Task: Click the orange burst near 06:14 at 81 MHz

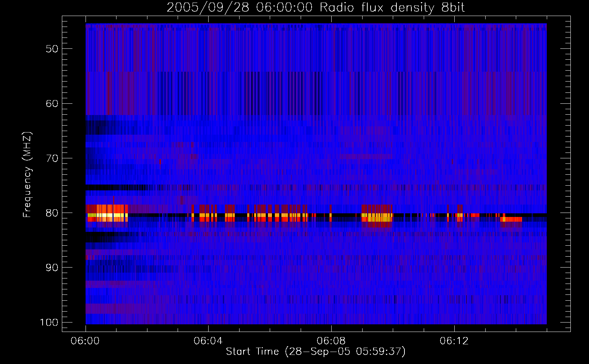Action: (511, 219)
